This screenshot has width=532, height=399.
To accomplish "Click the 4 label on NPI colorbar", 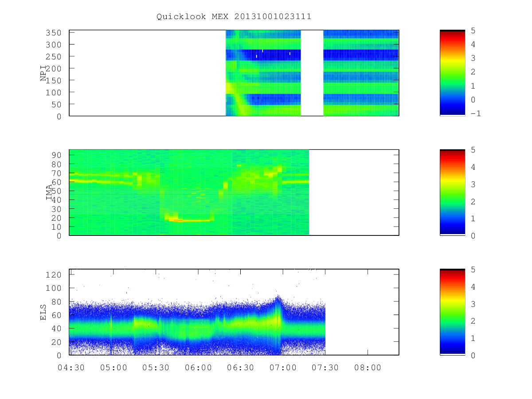I will (473, 44).
